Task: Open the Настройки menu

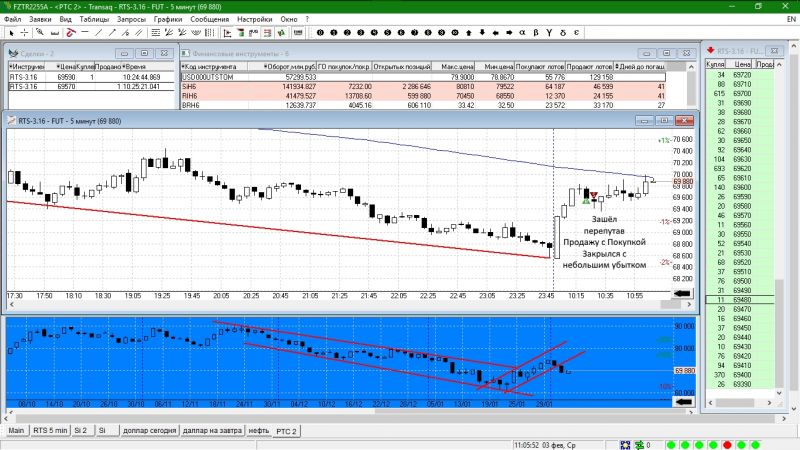Action: click(255, 19)
